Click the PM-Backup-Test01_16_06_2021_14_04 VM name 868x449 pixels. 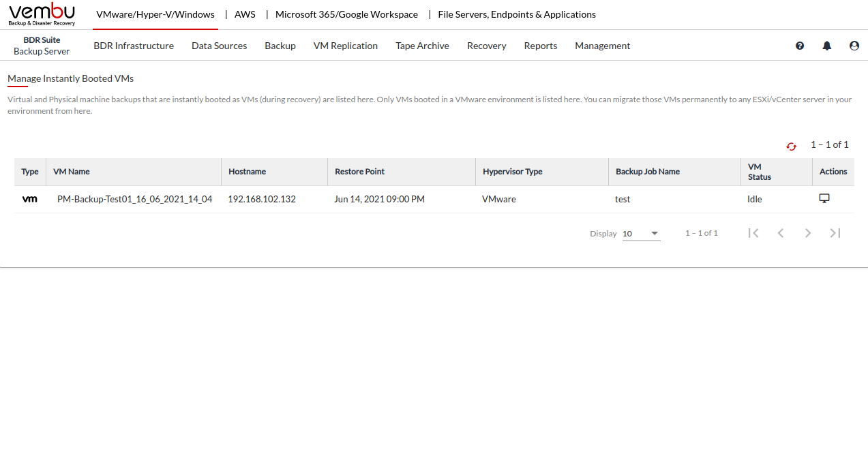[134, 199]
